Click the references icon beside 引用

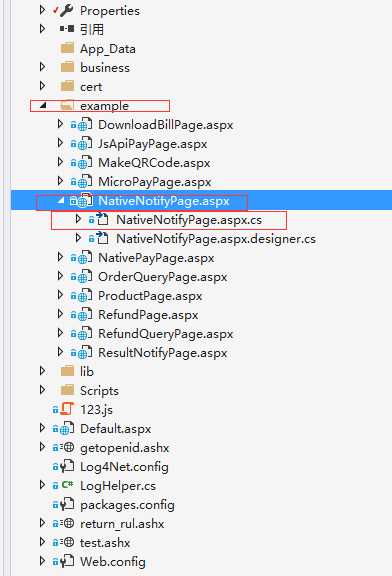click(x=66, y=28)
